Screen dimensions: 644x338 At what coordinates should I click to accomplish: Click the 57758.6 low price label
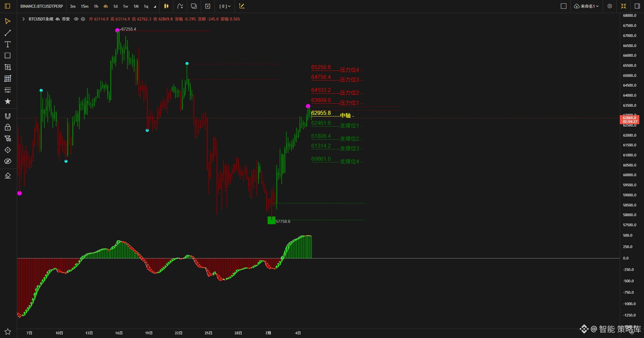283,222
